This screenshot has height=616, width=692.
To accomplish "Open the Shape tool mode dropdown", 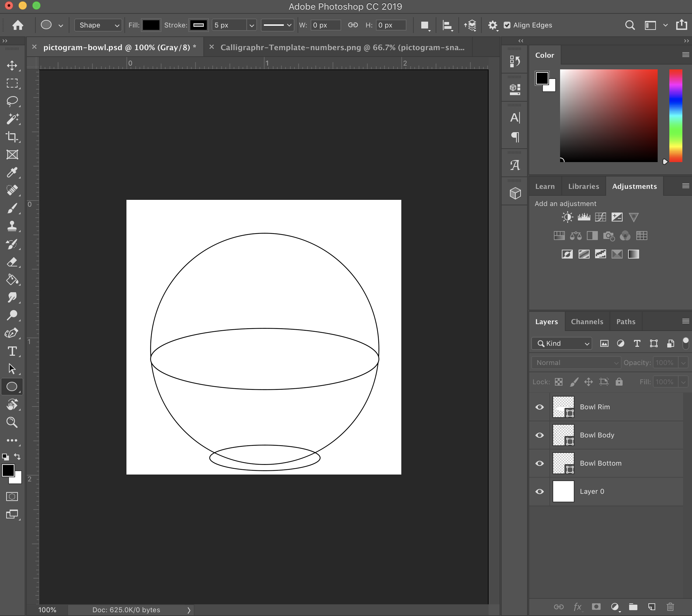I will pos(98,25).
